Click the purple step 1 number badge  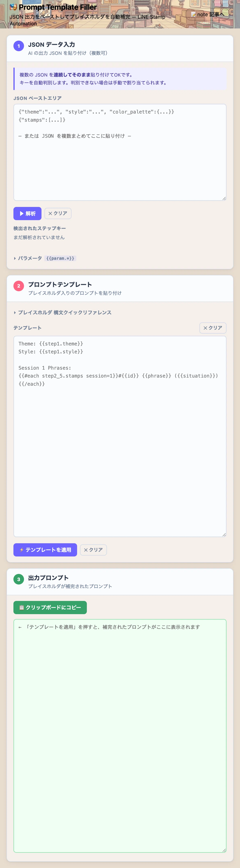coord(19,46)
